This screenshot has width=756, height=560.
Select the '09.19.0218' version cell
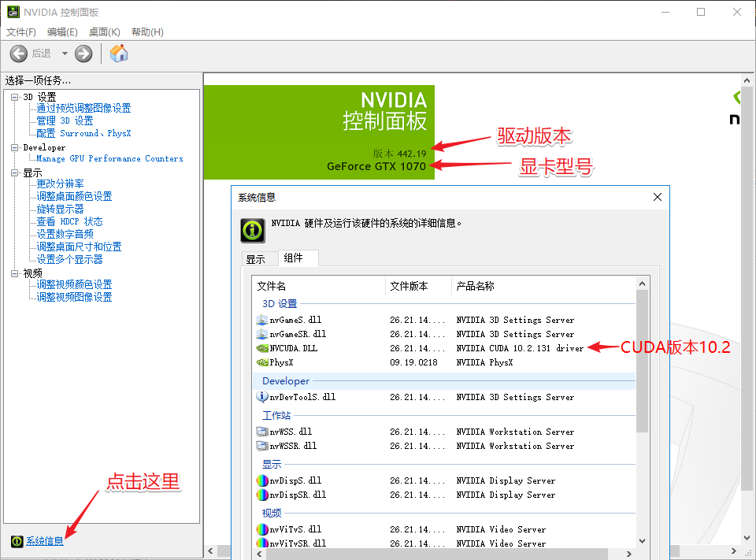413,362
